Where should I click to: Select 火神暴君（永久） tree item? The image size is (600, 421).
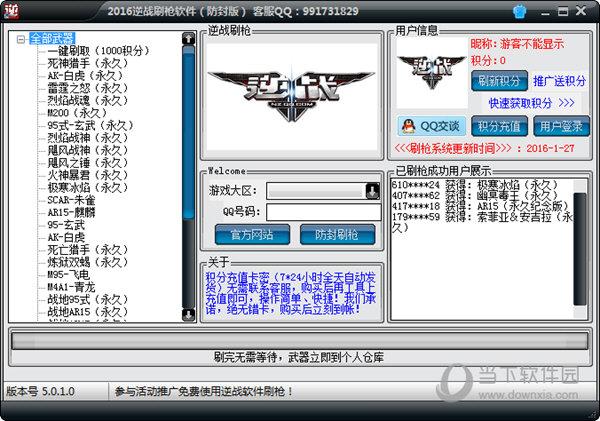(88, 175)
